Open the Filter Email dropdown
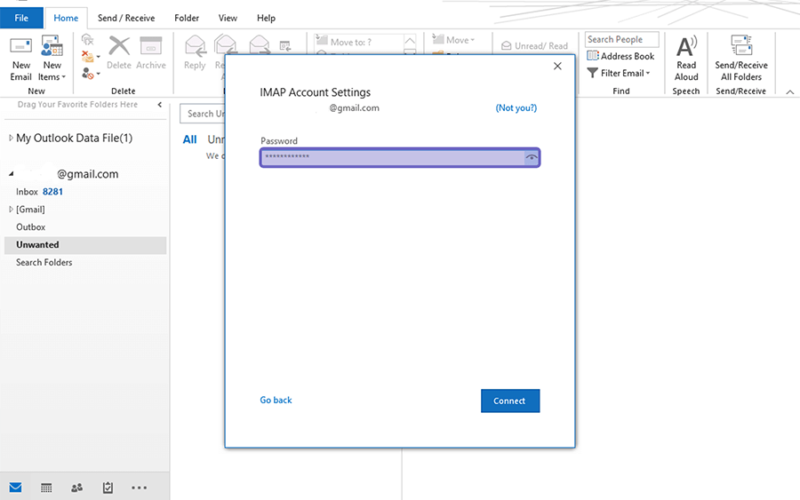The image size is (800, 500). click(x=618, y=73)
